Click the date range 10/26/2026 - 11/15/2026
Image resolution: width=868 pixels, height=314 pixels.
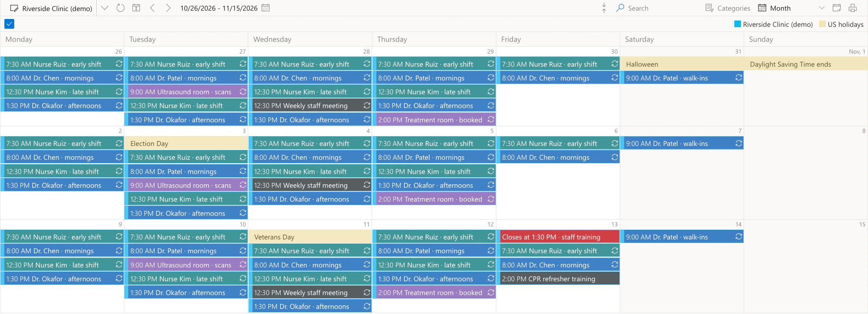coord(219,8)
